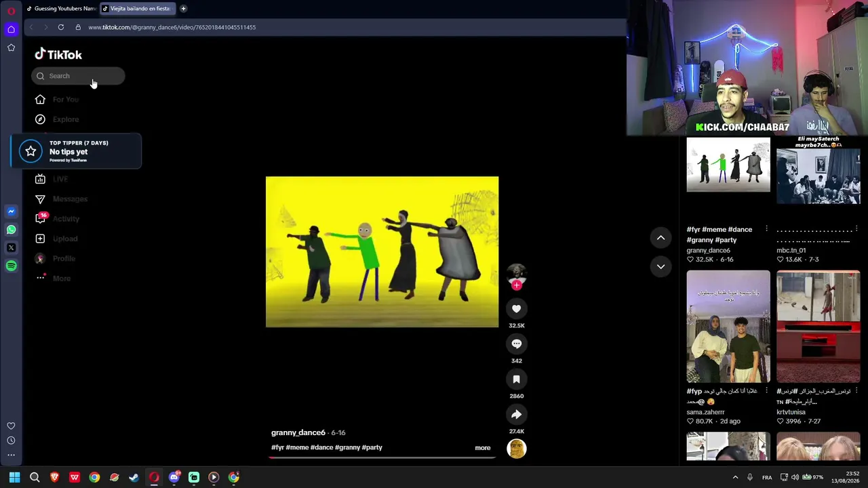
Task: Open the video comments
Action: pyautogui.click(x=516, y=344)
